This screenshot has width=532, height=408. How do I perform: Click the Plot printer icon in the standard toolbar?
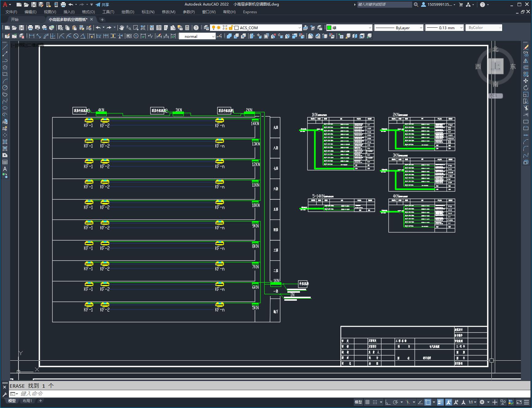30,28
